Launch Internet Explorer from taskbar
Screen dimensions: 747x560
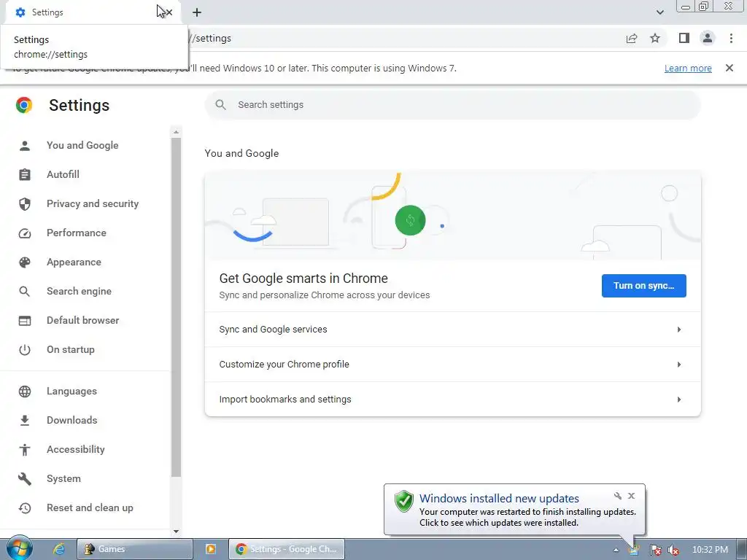tap(58, 549)
